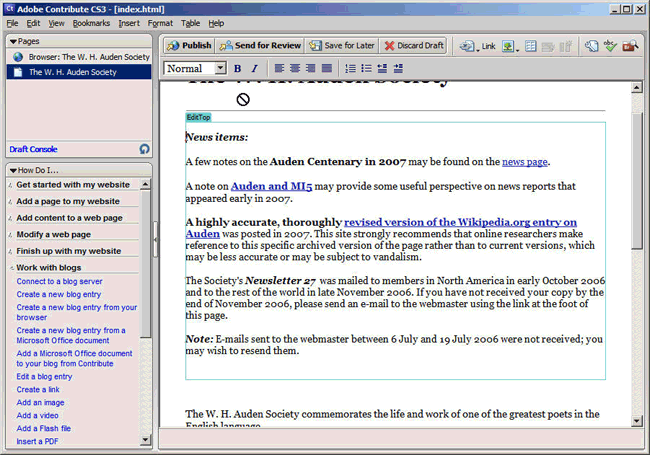Insert a table from toolbar

(531, 46)
